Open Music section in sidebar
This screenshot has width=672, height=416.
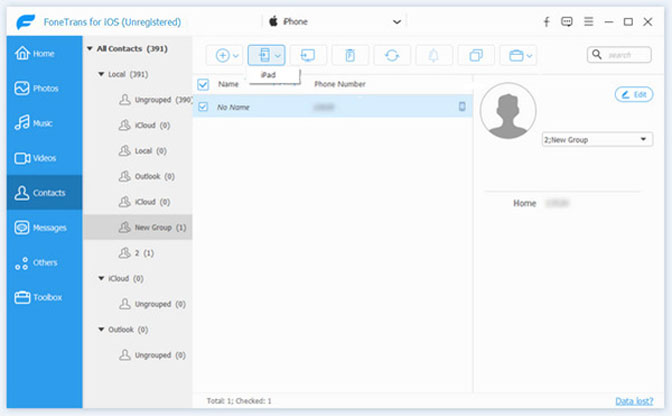45,123
